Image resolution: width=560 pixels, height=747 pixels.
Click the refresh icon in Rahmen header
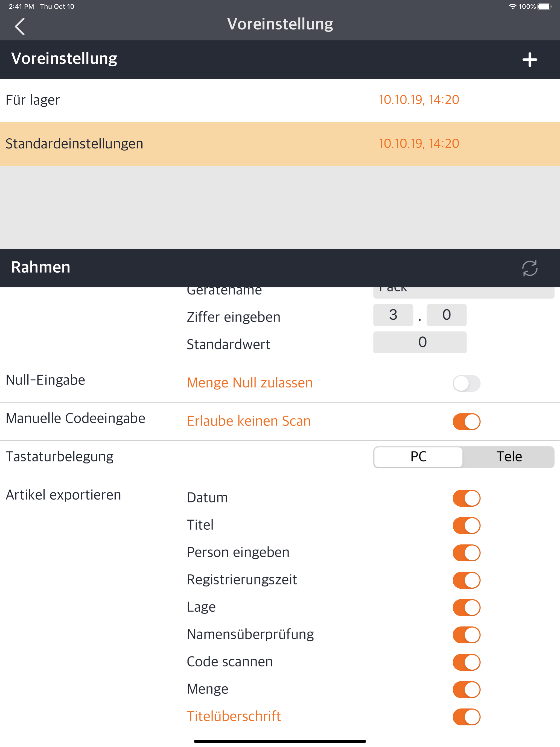pos(529,268)
